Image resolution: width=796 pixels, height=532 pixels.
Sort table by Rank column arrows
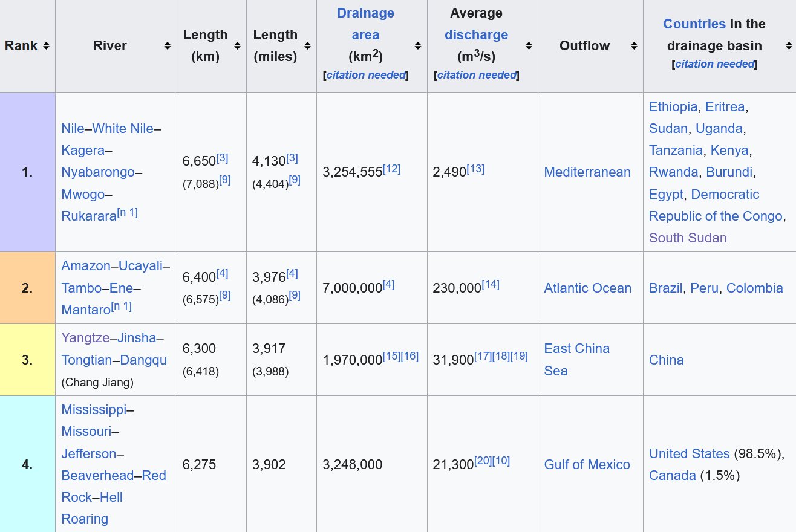coord(46,46)
